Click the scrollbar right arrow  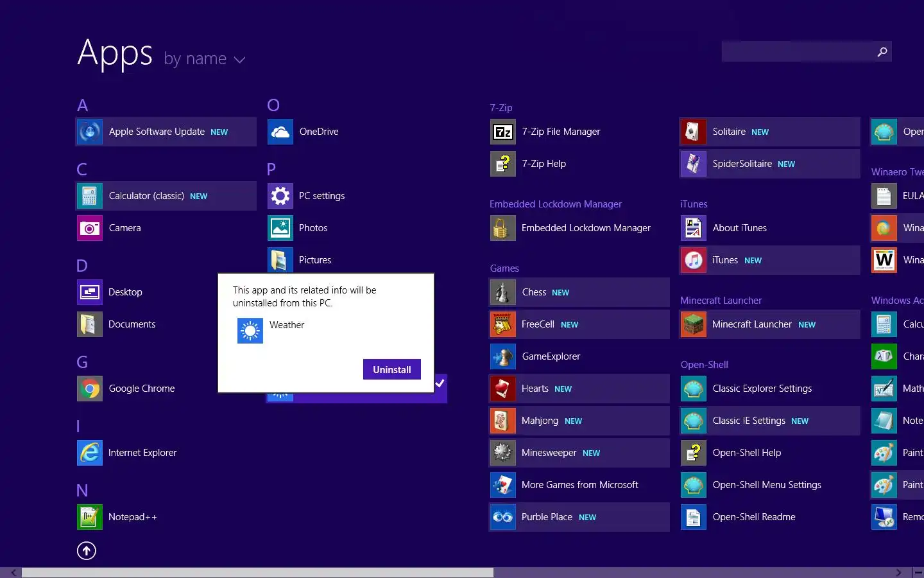coord(899,572)
